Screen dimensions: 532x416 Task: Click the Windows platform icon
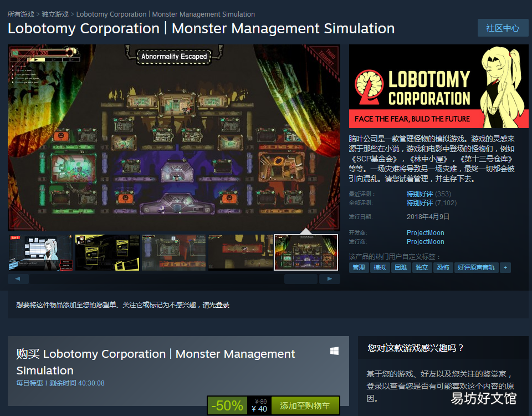[334, 351]
